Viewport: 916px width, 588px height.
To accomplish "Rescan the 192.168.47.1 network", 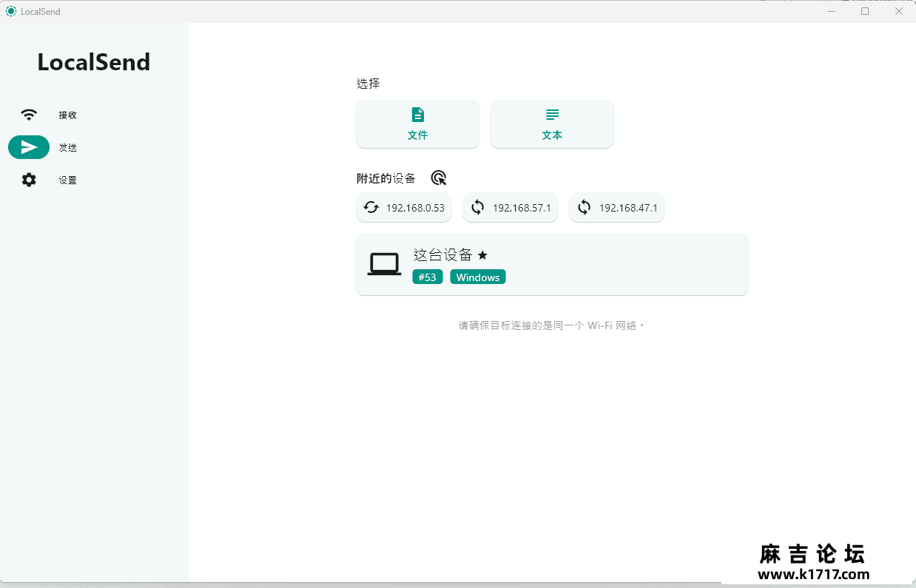I will [617, 208].
